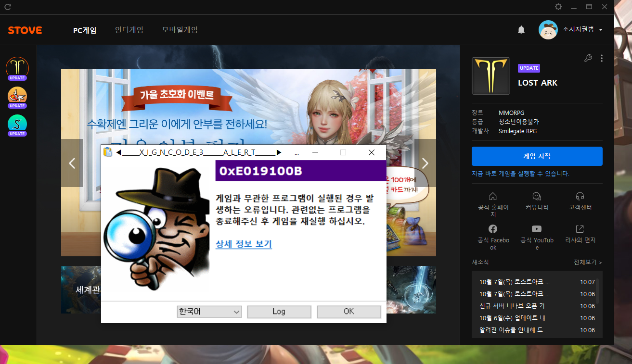The height and width of the screenshot is (364, 632).
Task: Show the next banner with right arrow
Action: (425, 163)
